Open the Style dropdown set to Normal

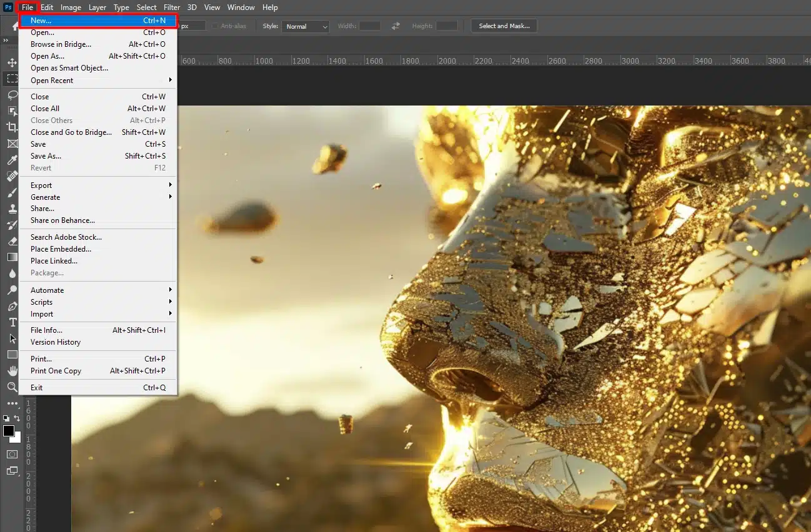tap(306, 26)
